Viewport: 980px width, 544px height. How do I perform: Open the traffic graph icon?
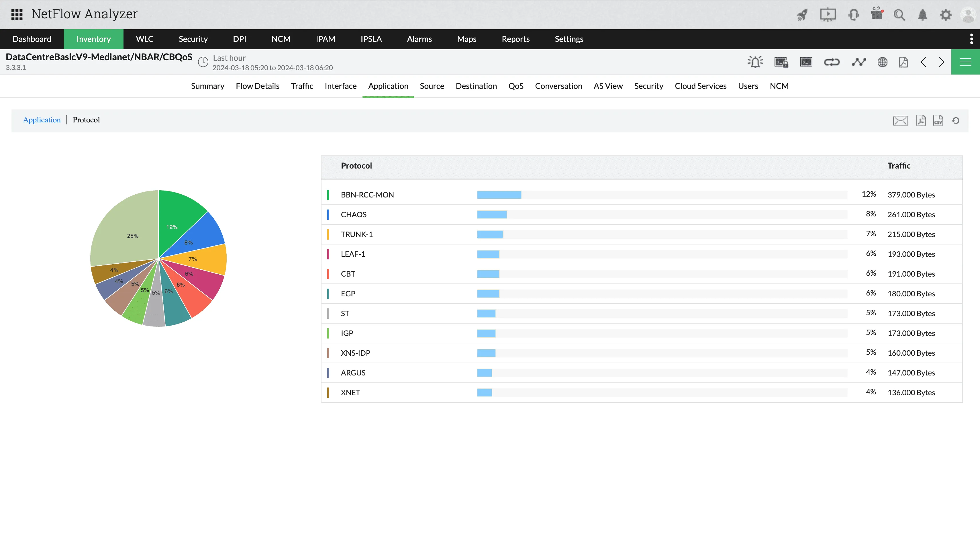pyautogui.click(x=859, y=62)
